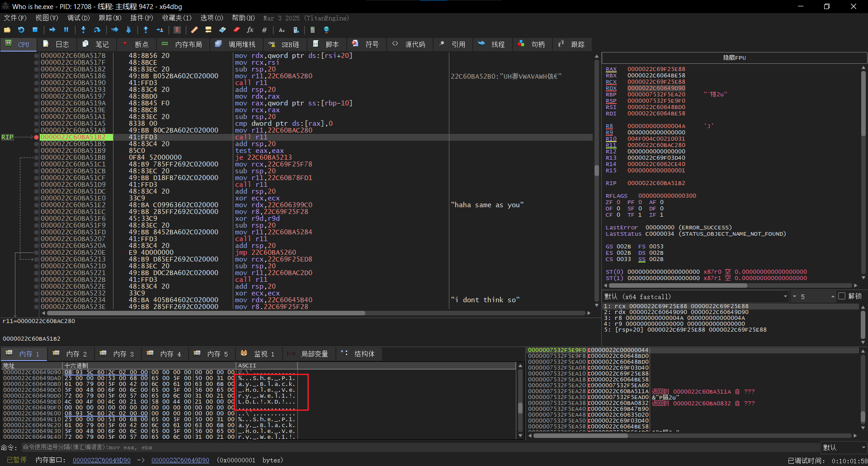868x466 pixels.
Task: Click the Step Into toolbar icon
Action: (83, 30)
